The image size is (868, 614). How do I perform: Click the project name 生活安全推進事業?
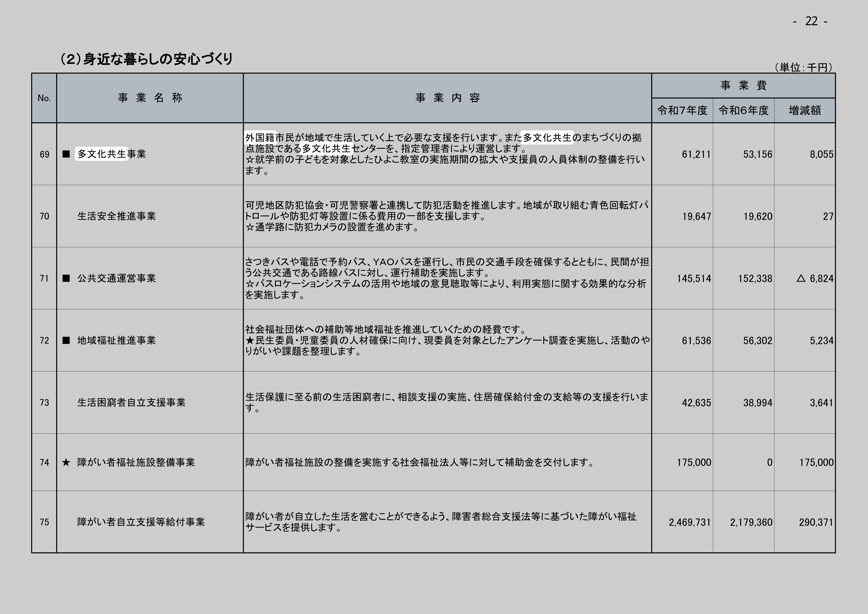pos(117,216)
